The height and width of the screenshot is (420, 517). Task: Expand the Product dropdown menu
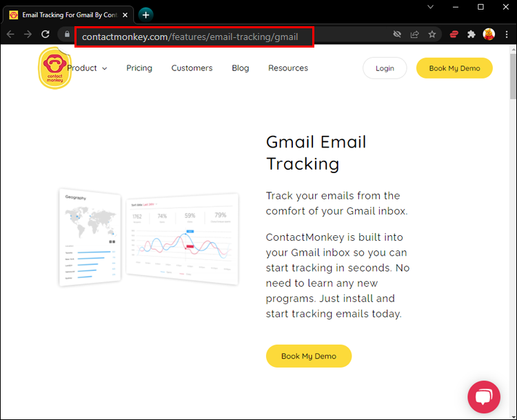click(88, 68)
